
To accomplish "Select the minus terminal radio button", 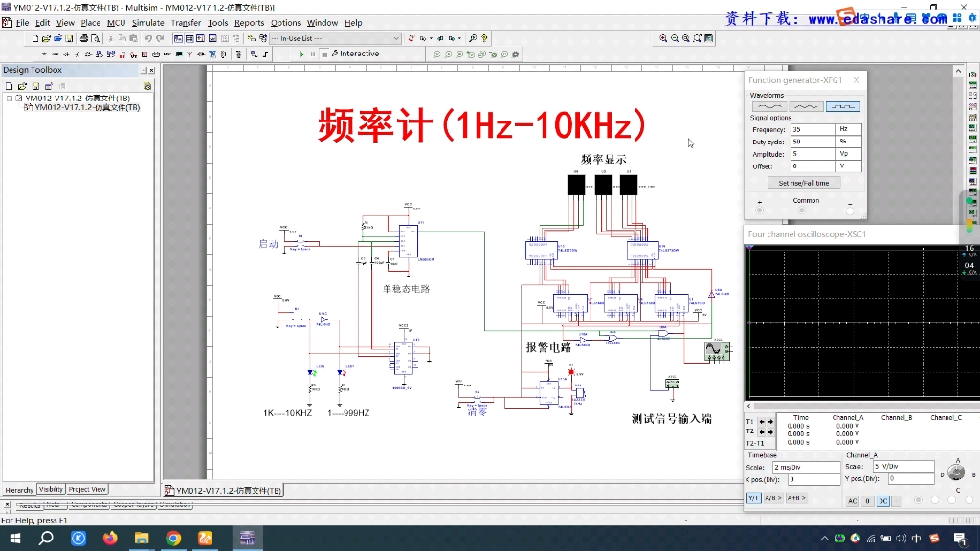I will coord(850,210).
